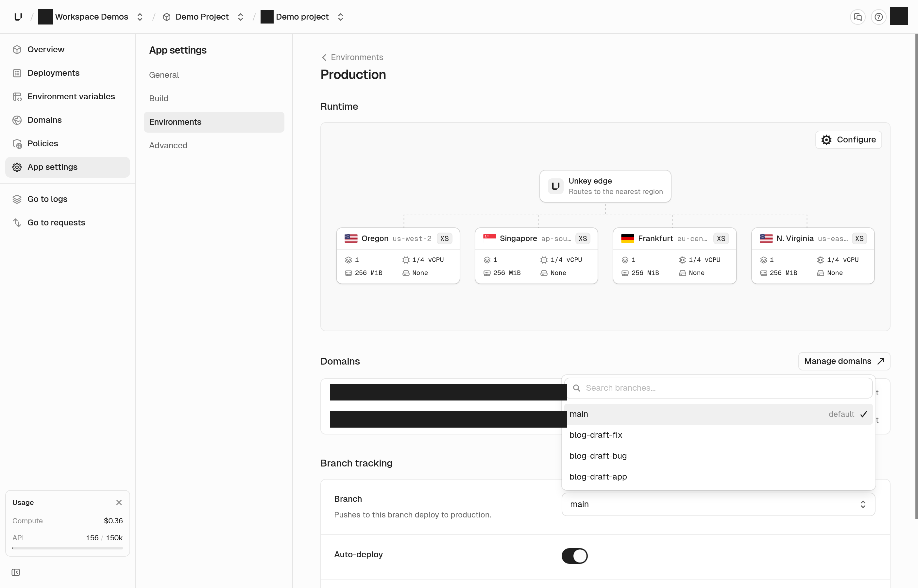
Task: Click the 'default' label on main branch
Action: tap(841, 414)
